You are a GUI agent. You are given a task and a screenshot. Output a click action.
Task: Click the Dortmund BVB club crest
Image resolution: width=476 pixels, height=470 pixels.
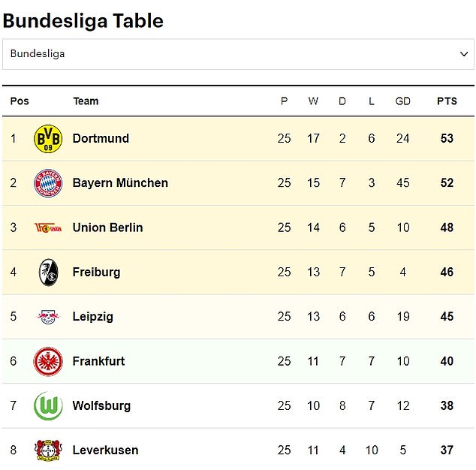click(x=48, y=139)
